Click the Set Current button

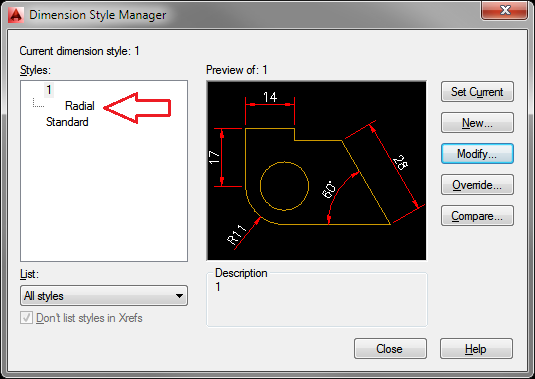pos(477,92)
